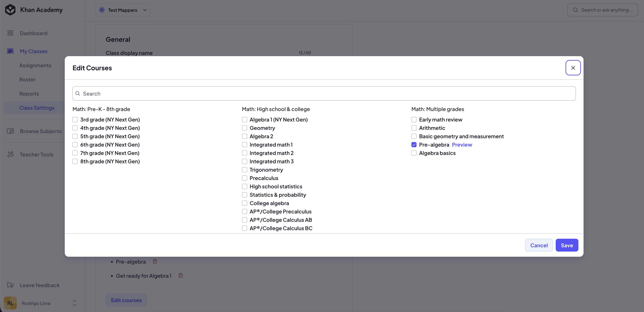Click the Math: Multiple grades heading
The image size is (644, 312).
(x=438, y=109)
